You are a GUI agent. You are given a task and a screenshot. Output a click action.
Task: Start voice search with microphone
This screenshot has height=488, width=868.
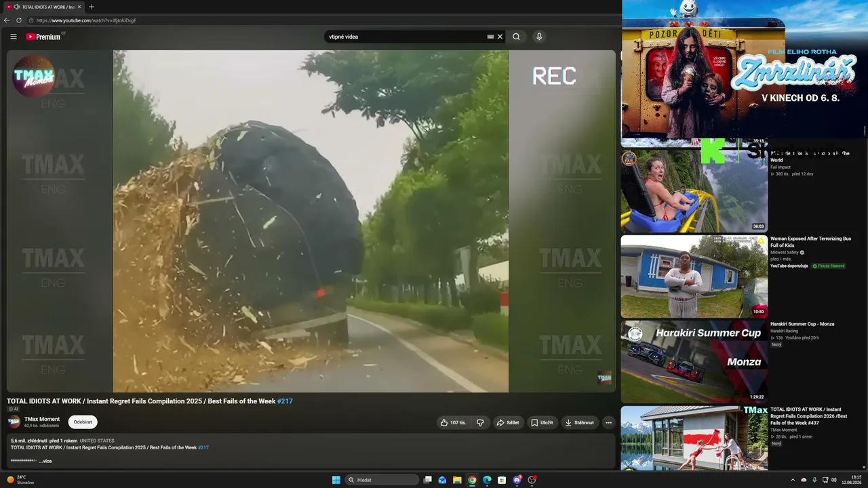click(539, 37)
